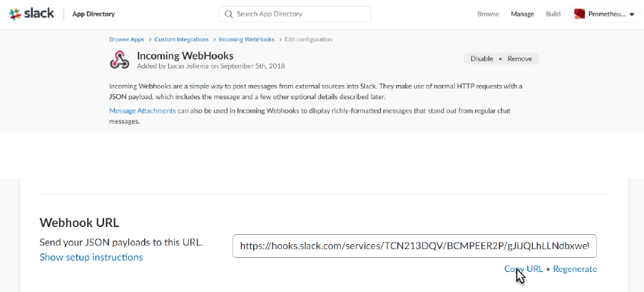Go to Custom Integrations breadcrumb
This screenshot has height=292, width=644.
click(181, 39)
